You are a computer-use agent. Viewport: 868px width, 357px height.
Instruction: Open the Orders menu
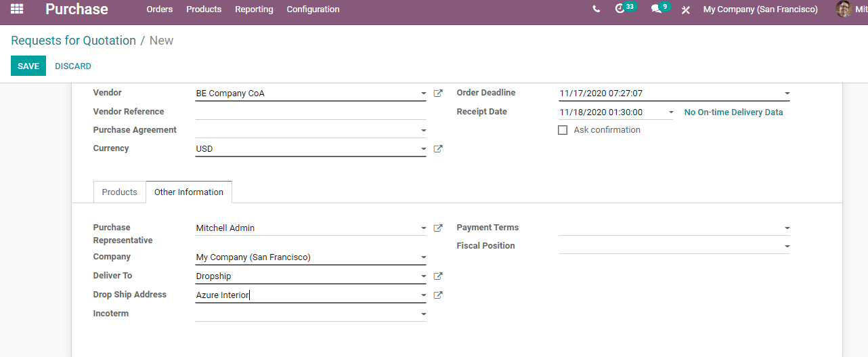click(160, 9)
